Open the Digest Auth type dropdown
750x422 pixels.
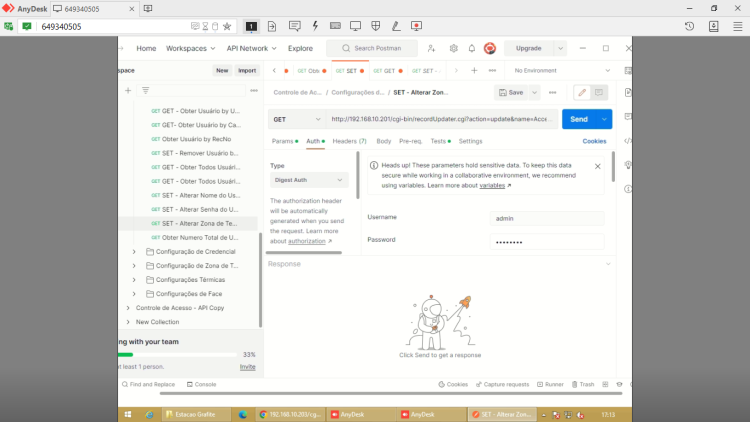point(309,180)
